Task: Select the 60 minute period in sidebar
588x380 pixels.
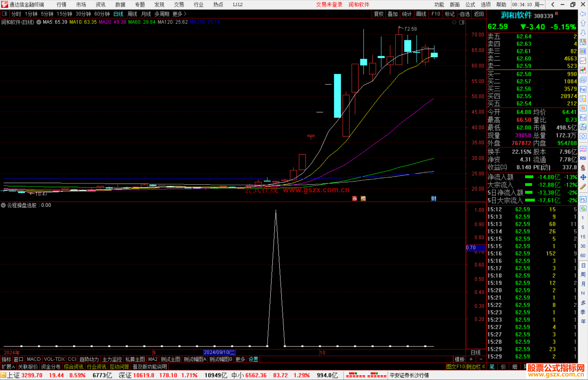Action: [583, 256]
